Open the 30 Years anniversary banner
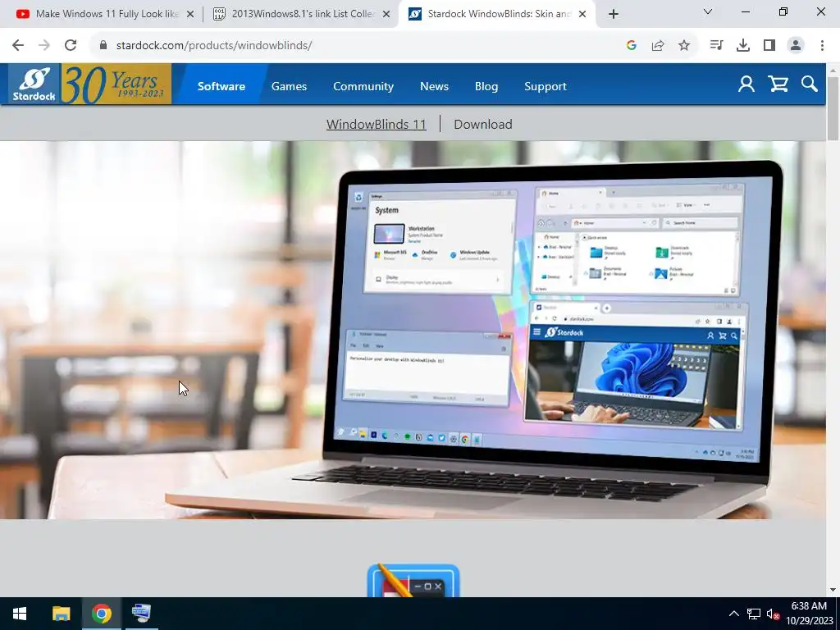Screen dimensions: 840x630 click(x=116, y=84)
